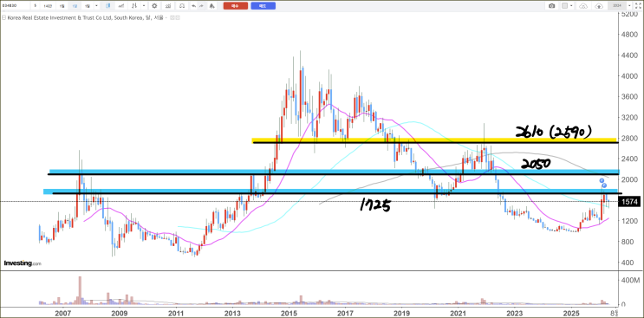Undo the last chart action
This screenshot has height=318, width=644.
pyautogui.click(x=193, y=6)
